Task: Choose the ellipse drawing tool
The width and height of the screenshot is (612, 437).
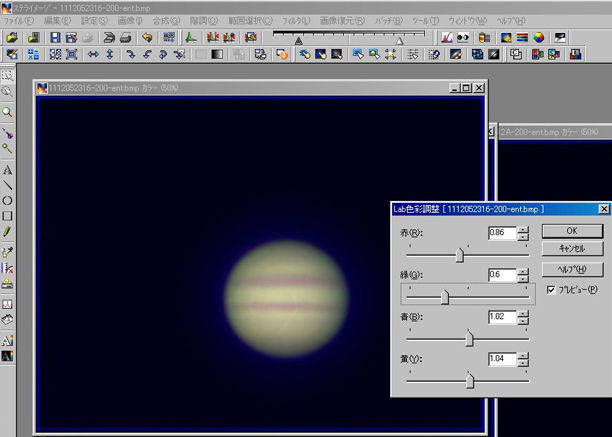Action: (x=8, y=200)
